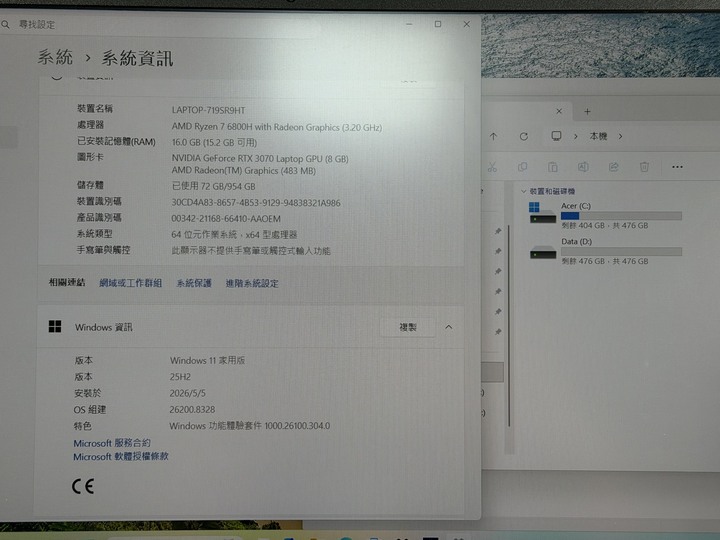Click the device name LAPTOP-719SR9HT
720x540 pixels.
click(208, 110)
